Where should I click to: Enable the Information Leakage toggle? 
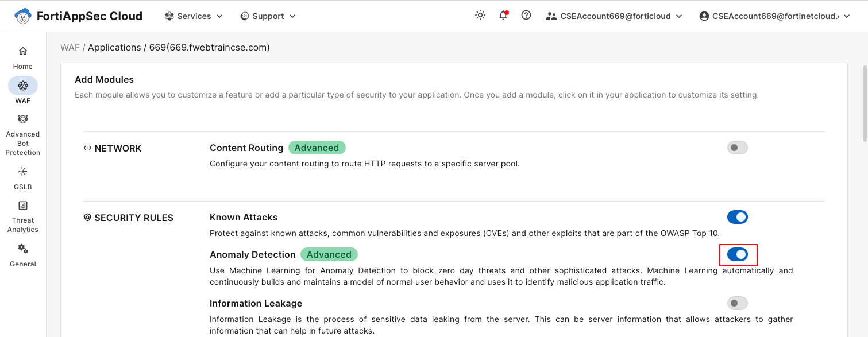738,303
